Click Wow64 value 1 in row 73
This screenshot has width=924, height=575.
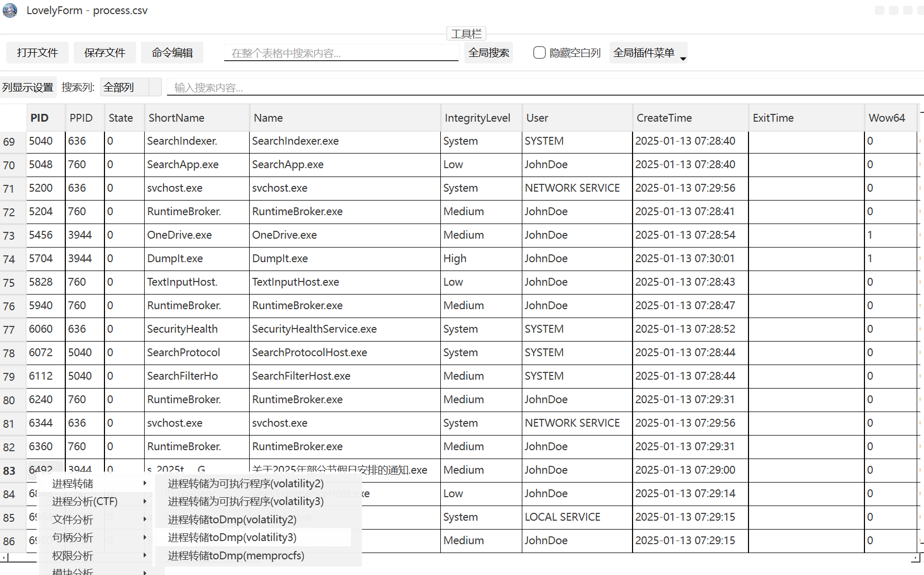click(891, 235)
